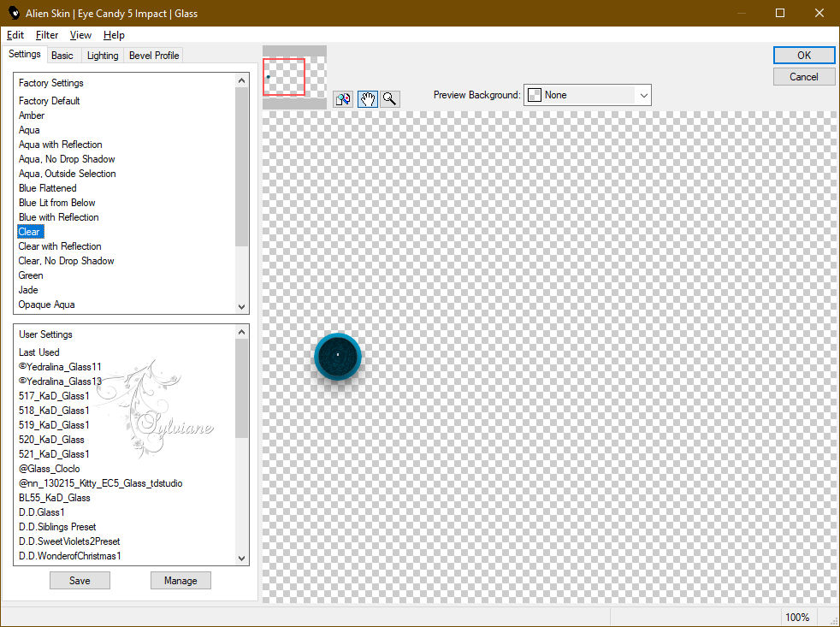Viewport: 840px width, 627px height.
Task: Select 517_KaD_Glass1 user setting
Action: tap(54, 395)
